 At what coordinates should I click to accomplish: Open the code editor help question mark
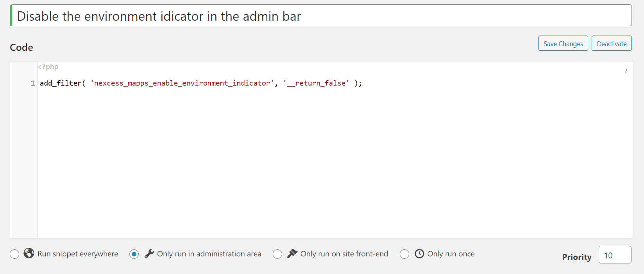tap(626, 71)
